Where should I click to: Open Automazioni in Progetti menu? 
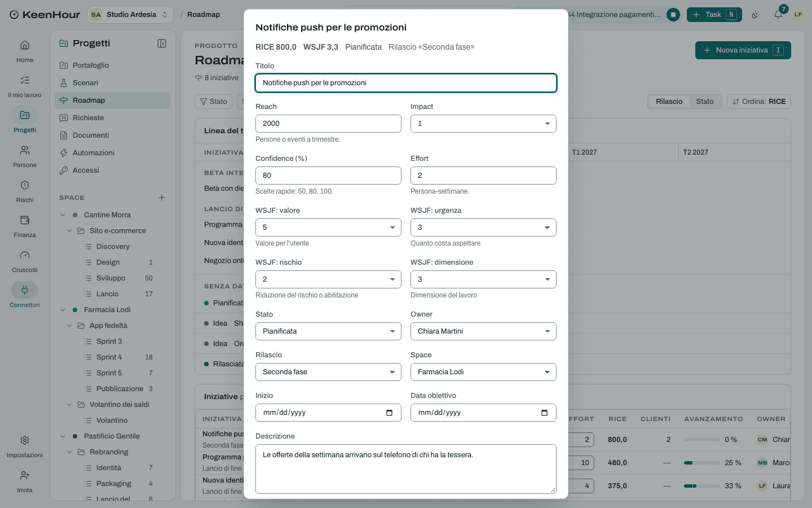[x=113, y=153]
